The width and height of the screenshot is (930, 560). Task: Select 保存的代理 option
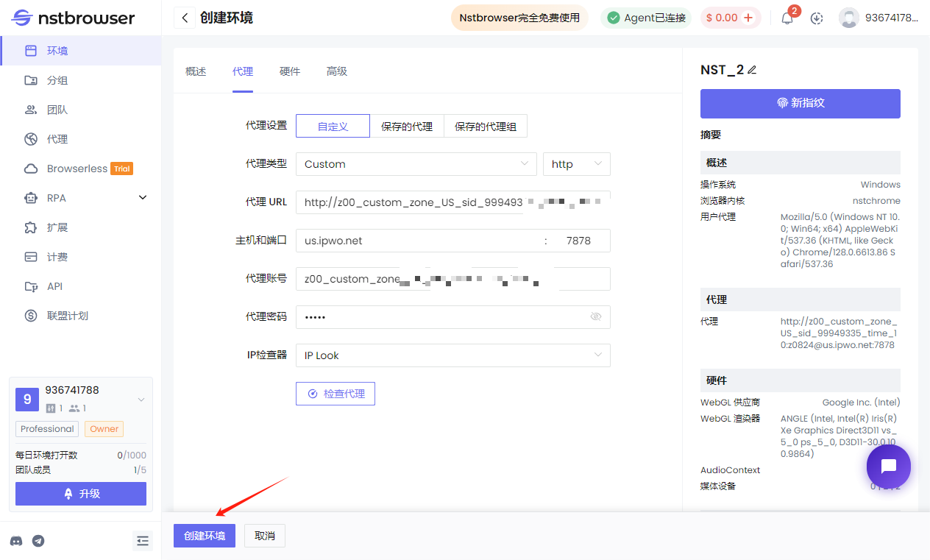pos(407,126)
